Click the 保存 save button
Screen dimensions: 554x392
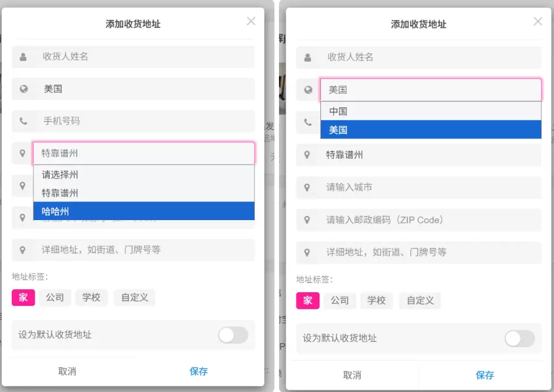[198, 372]
